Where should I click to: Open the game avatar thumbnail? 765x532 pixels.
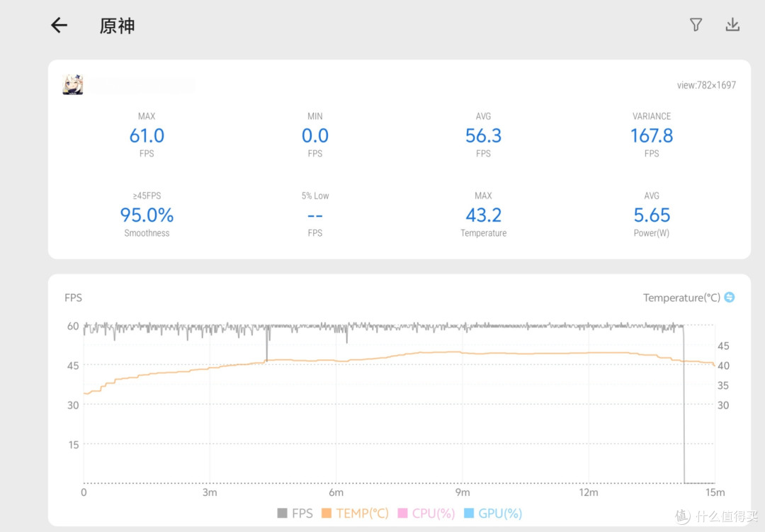click(x=73, y=84)
